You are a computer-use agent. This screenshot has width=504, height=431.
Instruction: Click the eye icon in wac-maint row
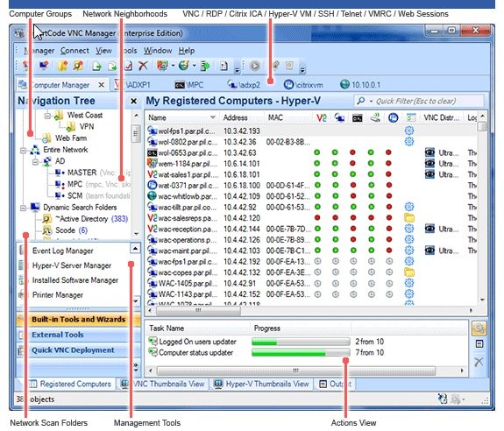coord(429,251)
